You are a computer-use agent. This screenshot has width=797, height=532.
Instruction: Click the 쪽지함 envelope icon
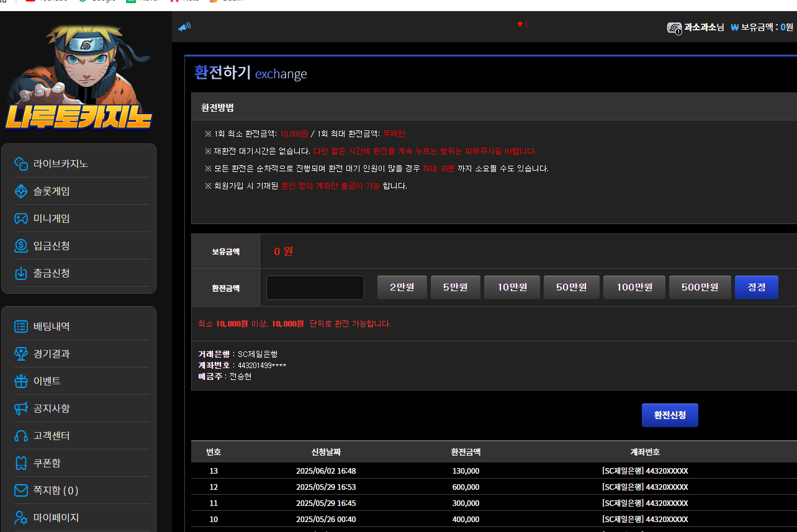pyautogui.click(x=21, y=490)
